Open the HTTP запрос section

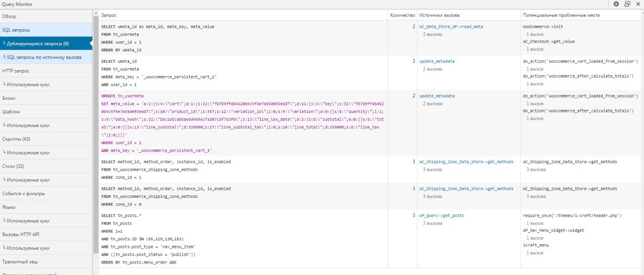[x=46, y=71]
